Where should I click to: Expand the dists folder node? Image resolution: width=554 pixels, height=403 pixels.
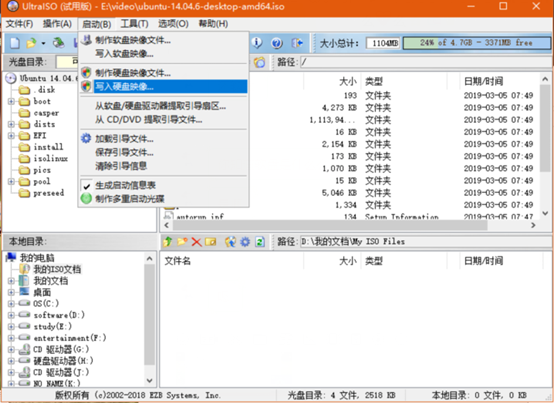[x=11, y=124]
